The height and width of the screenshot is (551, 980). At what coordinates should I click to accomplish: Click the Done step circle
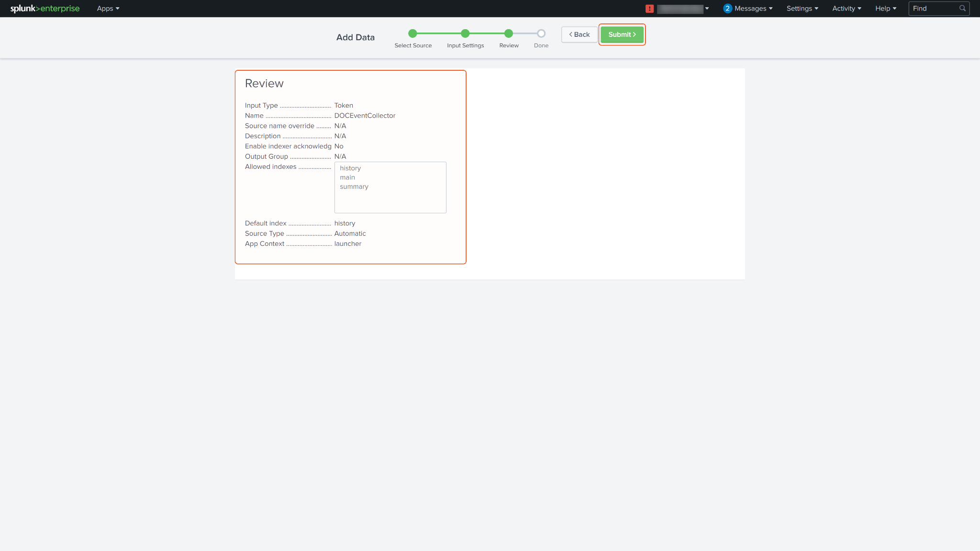pyautogui.click(x=541, y=33)
